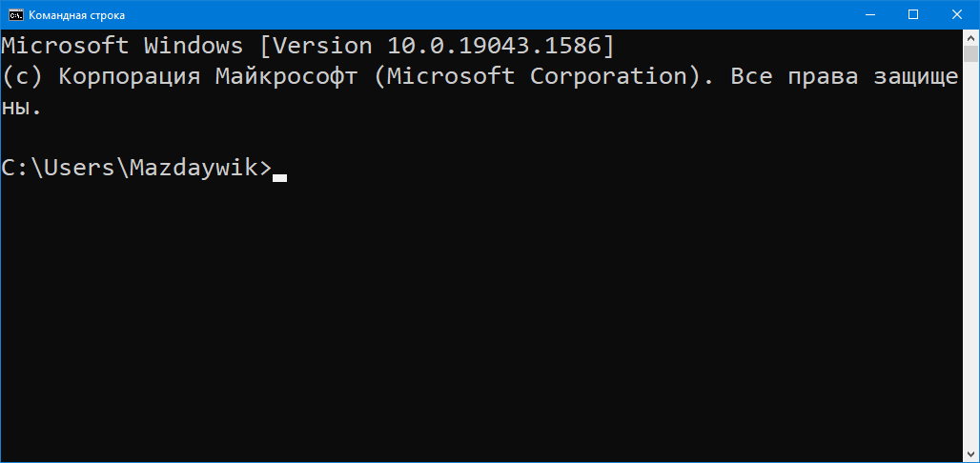Close the Командная строка window

pyautogui.click(x=957, y=15)
